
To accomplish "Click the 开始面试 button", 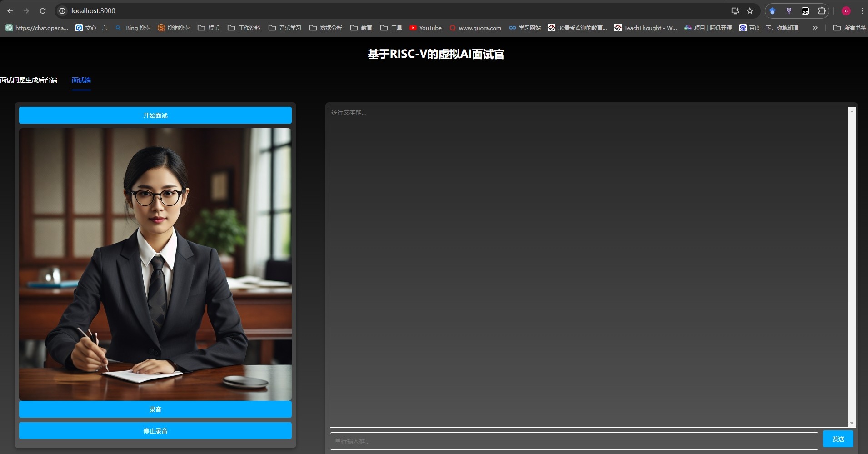I will point(155,115).
